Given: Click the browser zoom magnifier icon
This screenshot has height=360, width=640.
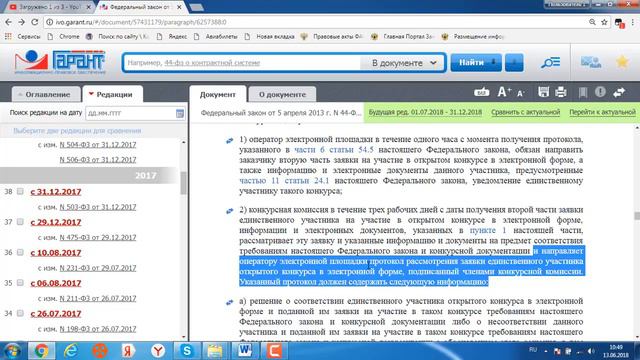Looking at the screenshot, I should tap(592, 22).
